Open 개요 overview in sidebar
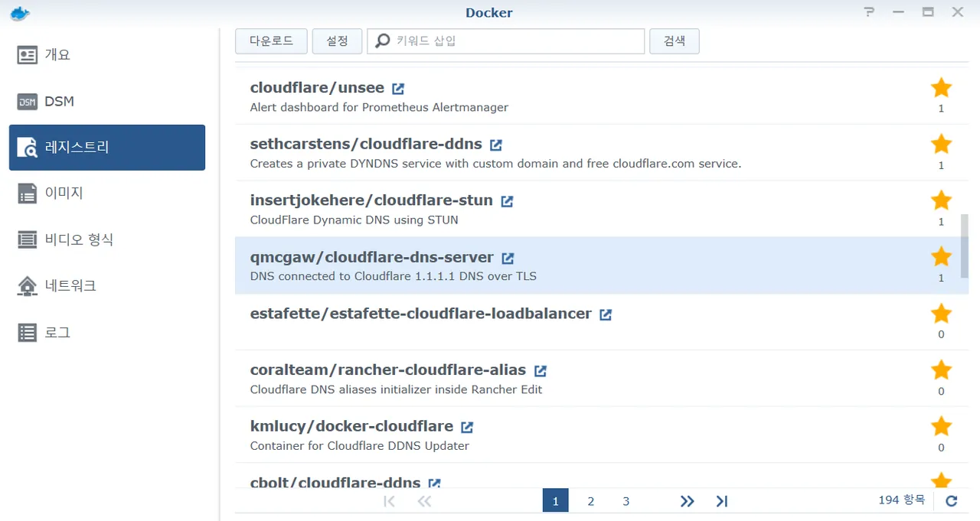 tap(107, 55)
